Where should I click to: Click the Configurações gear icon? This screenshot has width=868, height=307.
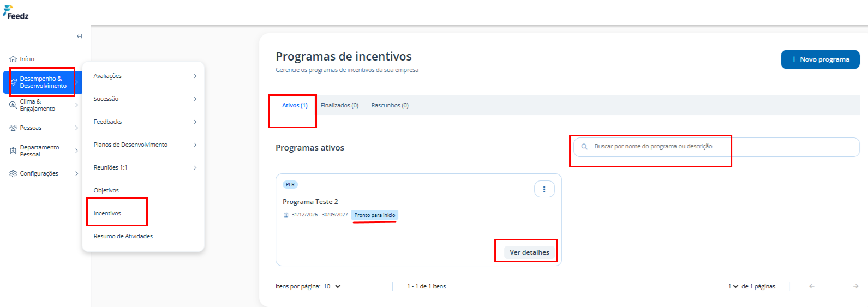tap(13, 173)
